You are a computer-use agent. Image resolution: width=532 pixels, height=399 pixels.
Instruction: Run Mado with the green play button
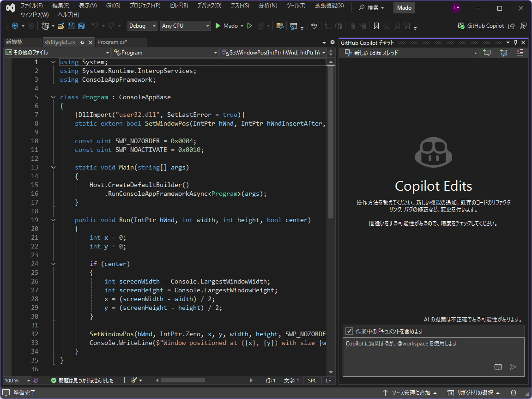(218, 25)
